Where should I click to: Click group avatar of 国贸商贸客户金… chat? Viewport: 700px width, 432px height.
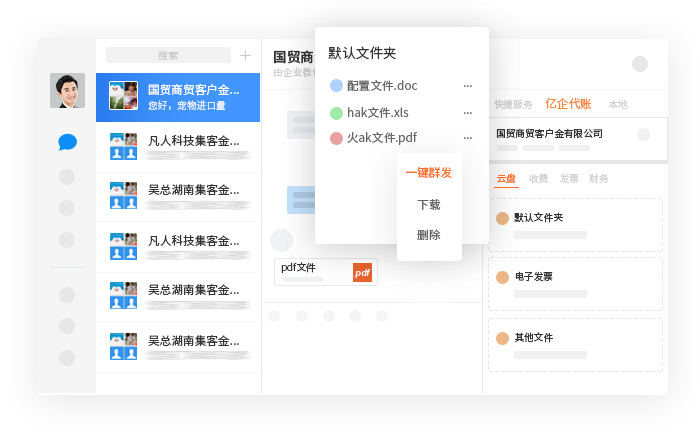tap(124, 96)
